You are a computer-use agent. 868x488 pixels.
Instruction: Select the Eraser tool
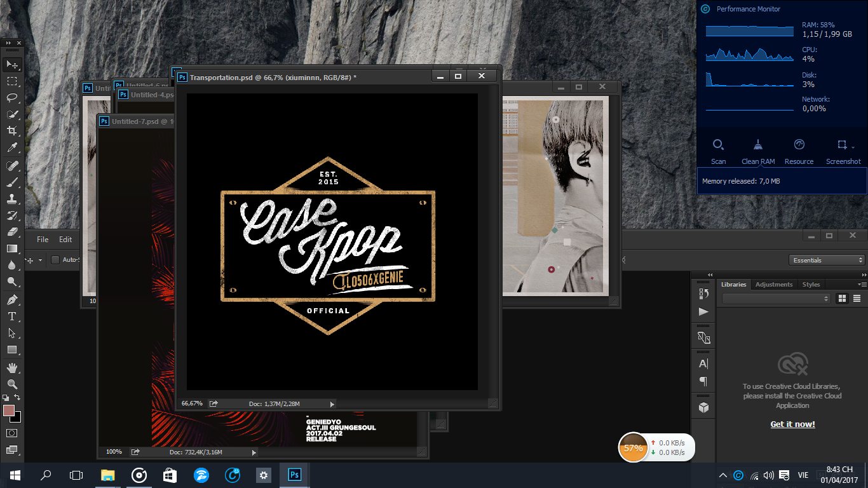12,231
